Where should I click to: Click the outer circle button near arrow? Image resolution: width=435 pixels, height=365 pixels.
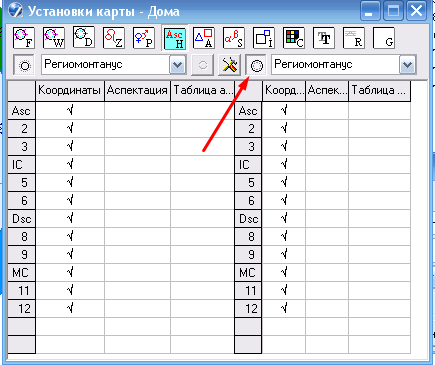tap(256, 65)
